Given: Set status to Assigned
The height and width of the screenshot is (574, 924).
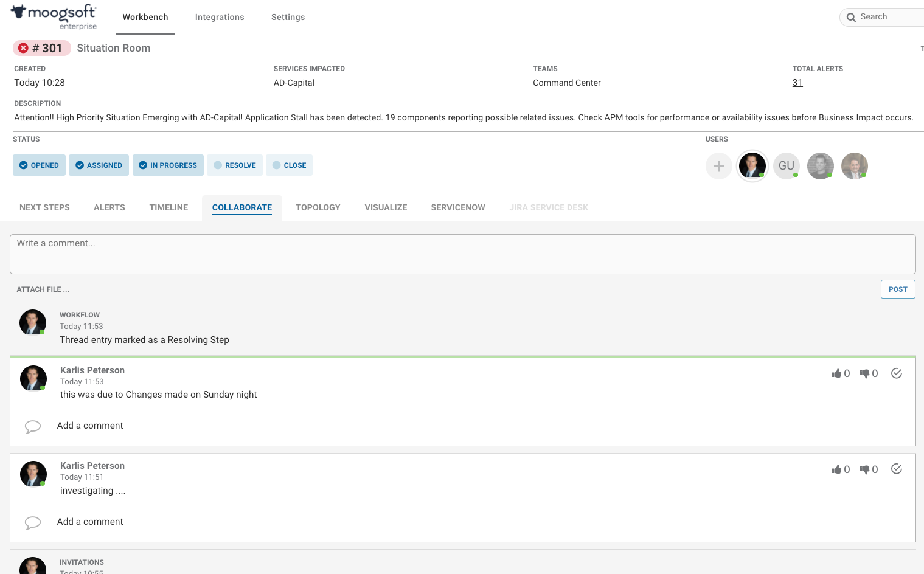Looking at the screenshot, I should 99,165.
